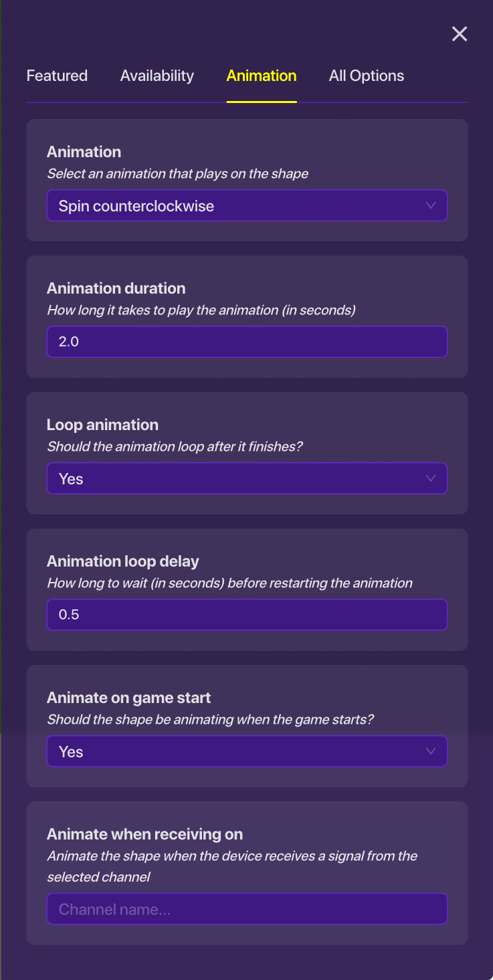Click the Animation duration heading label
The image size is (493, 980).
pyautogui.click(x=116, y=288)
